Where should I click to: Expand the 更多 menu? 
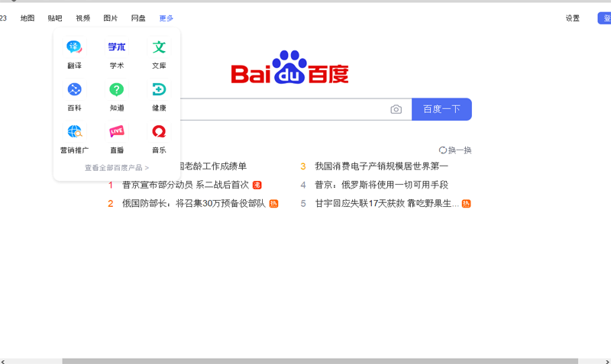[166, 18]
